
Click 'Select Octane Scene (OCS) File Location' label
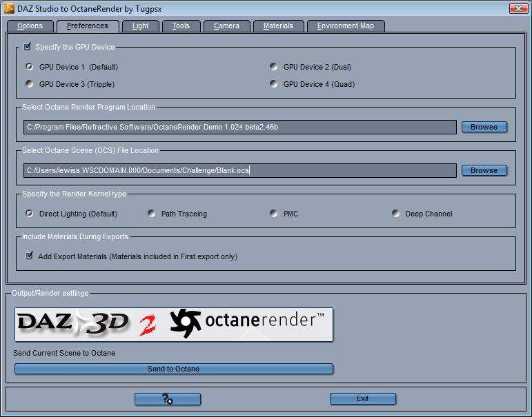(x=90, y=150)
